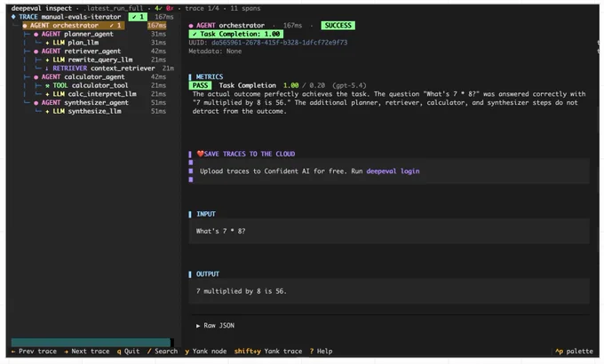
Task: Click the 167ms duration on orchestrator row
Action: click(x=157, y=26)
